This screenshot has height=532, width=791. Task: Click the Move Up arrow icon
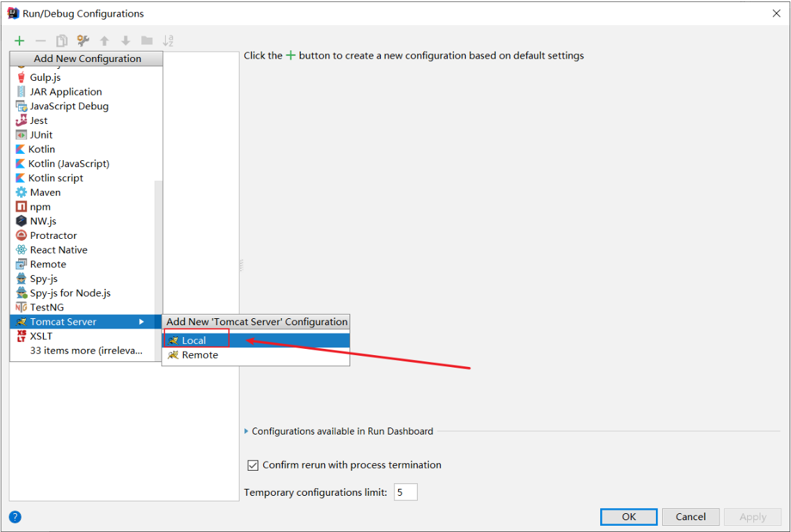click(104, 41)
